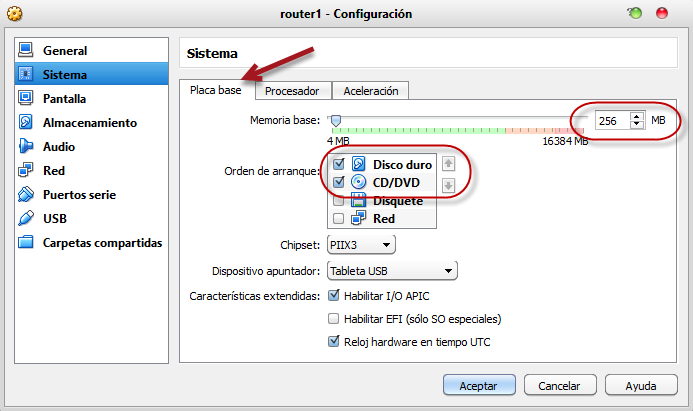Open Dispositivo apuntador Tableta USB dropdown
This screenshot has height=411, width=693.
(x=392, y=271)
